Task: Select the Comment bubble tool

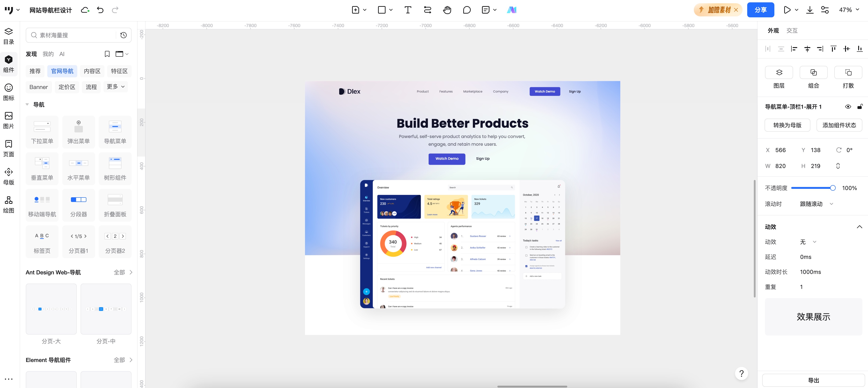Action: (x=467, y=10)
